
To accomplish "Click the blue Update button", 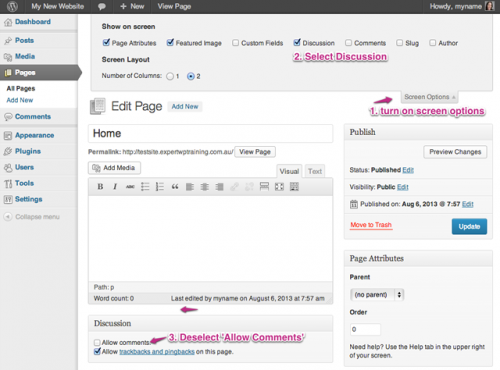I will 469,226.
